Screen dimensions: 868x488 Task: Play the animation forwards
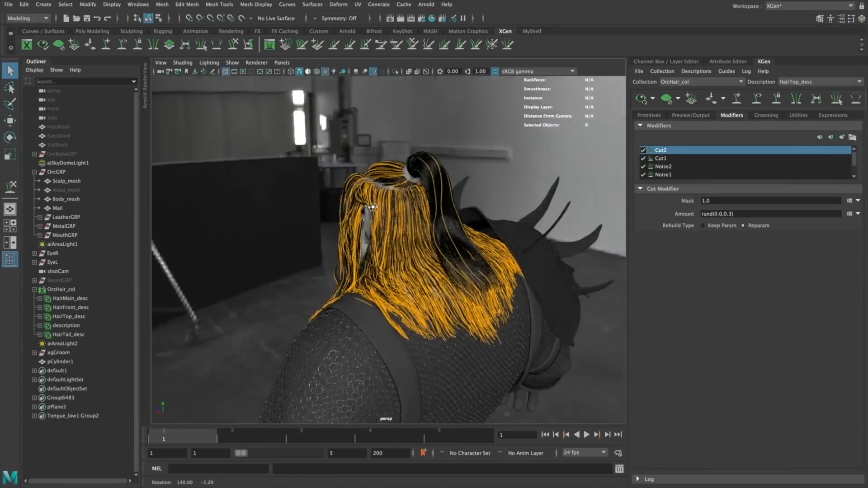586,435
